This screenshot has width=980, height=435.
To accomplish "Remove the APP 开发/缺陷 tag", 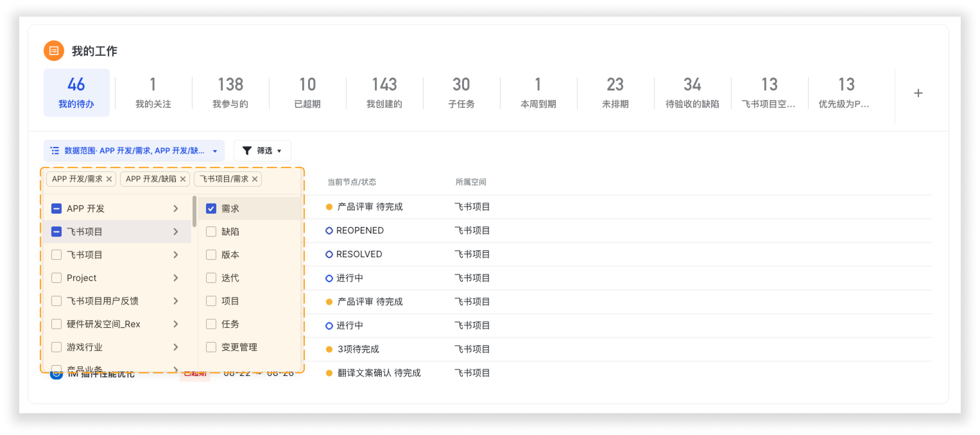I will 183,179.
